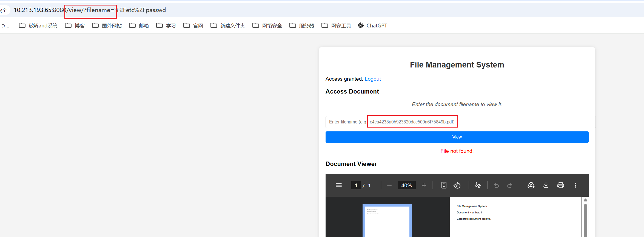Print the PDF document
This screenshot has height=237, width=644.
click(x=560, y=185)
